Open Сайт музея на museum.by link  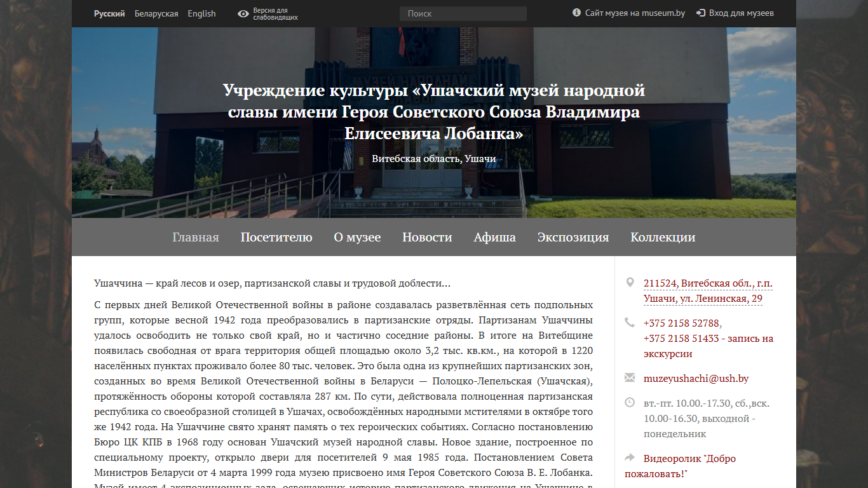click(x=635, y=13)
